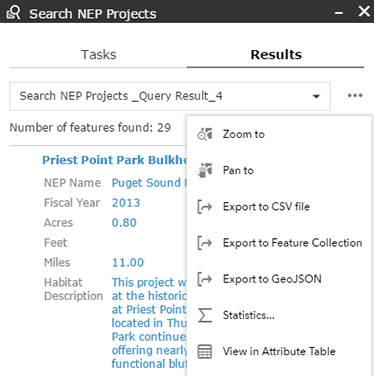The width and height of the screenshot is (374, 376).
Task: Click the Export to CSV arrow icon
Action: click(205, 207)
